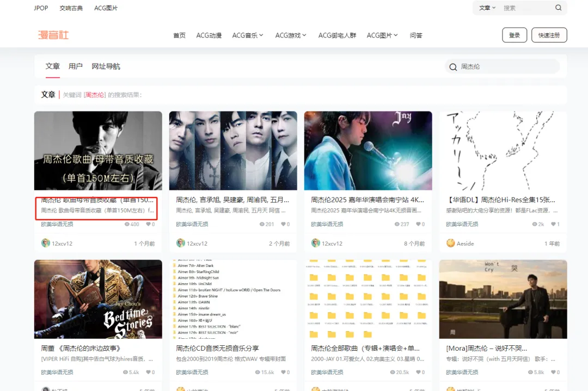Open the post title 周杰伦2025 嘉年华演唱会南宁站 4K
Screen dimensions: 588x391
[x=367, y=200]
